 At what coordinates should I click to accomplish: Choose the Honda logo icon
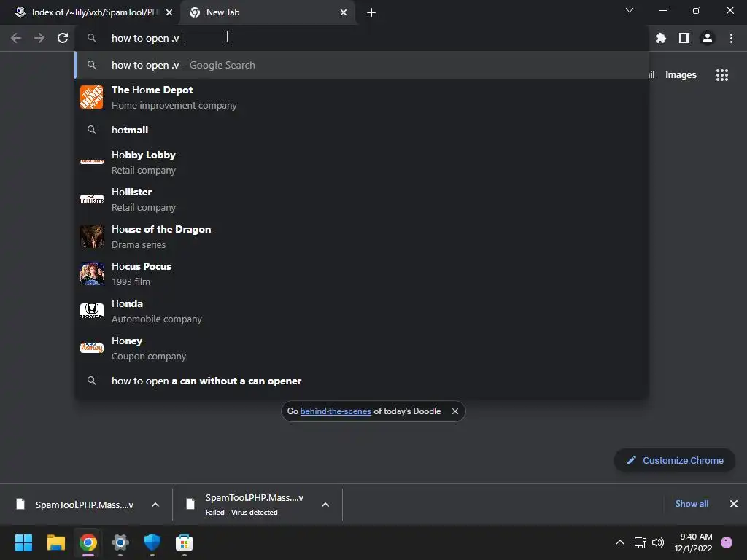pos(91,311)
